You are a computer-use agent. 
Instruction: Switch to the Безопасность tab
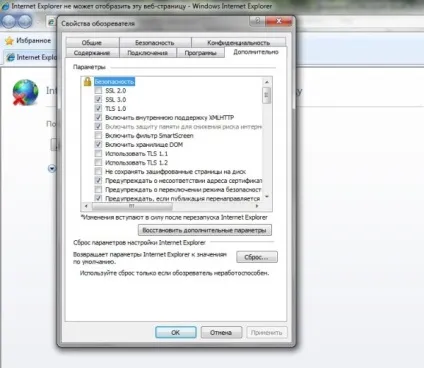pos(155,43)
